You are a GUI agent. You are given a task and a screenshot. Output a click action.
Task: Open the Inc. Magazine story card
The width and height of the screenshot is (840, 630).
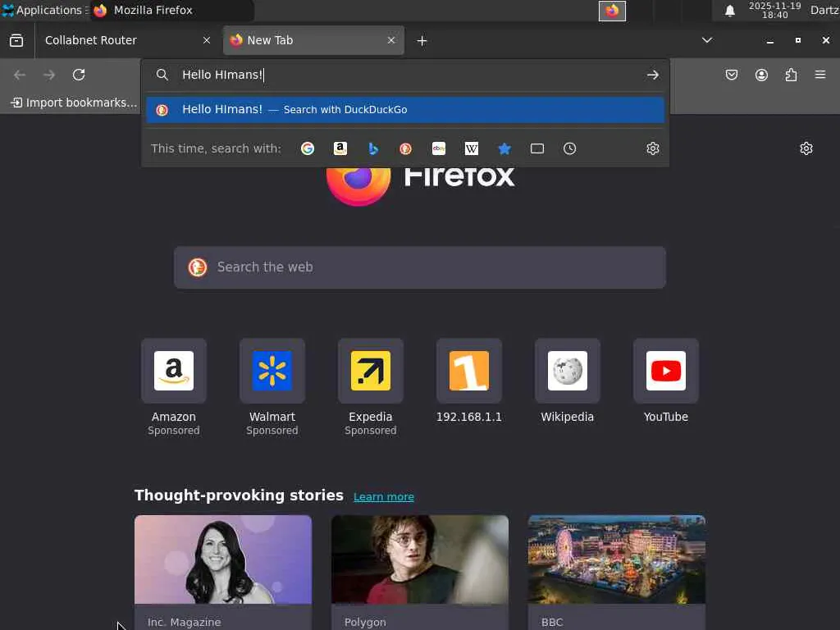coord(223,572)
